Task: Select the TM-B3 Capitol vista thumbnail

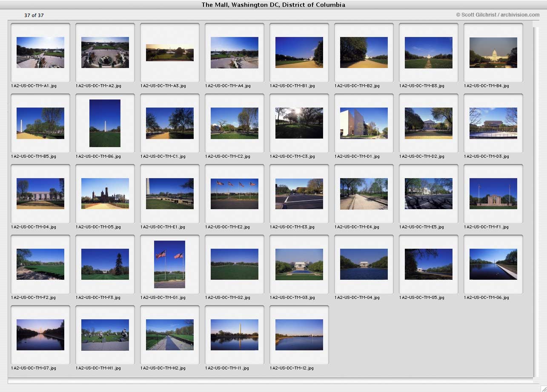Action: (429, 52)
